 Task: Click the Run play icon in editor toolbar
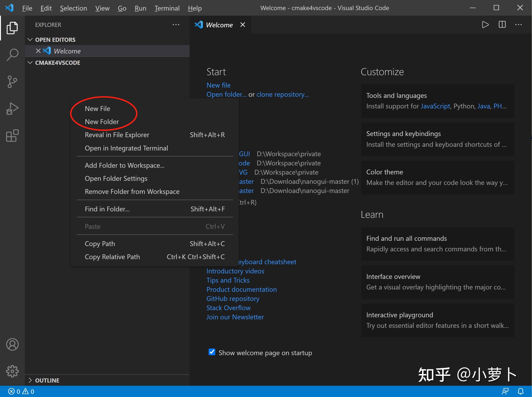coord(485,25)
